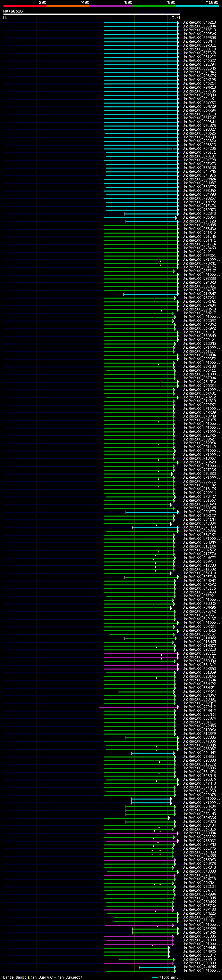This screenshot has height=980, width=222.
Task: Select hit UniRef100_Q38JI9
Action: 199,49
